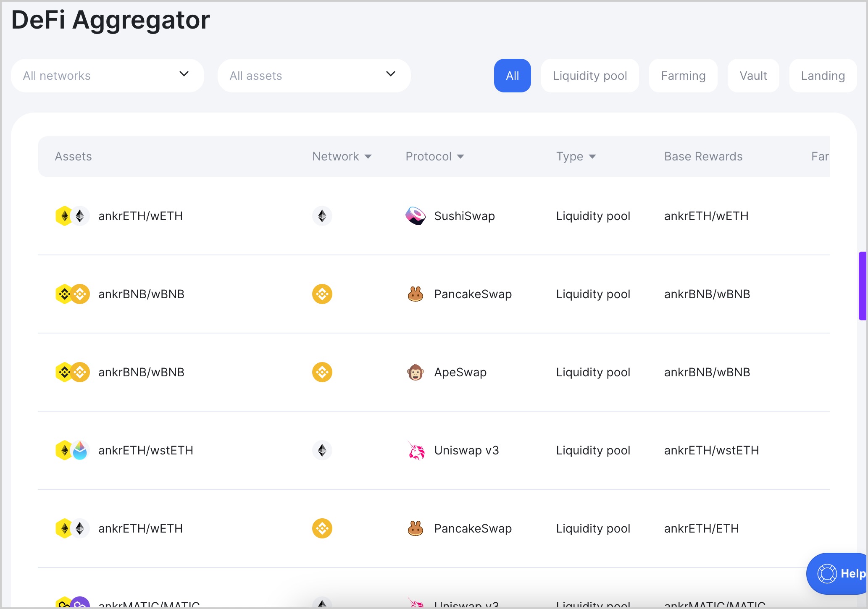Select the Farming filter tab
868x609 pixels.
(683, 75)
